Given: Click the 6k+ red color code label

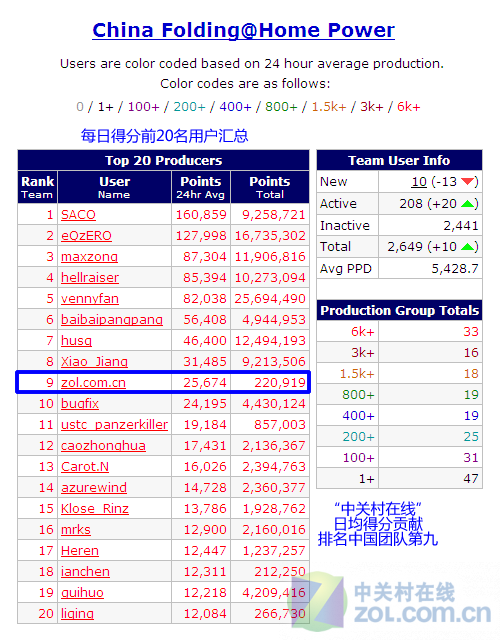Looking at the screenshot, I should [x=409, y=107].
